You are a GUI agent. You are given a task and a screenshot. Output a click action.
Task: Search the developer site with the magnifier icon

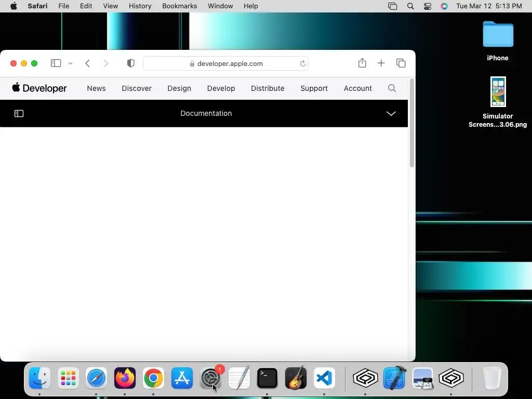(392, 88)
